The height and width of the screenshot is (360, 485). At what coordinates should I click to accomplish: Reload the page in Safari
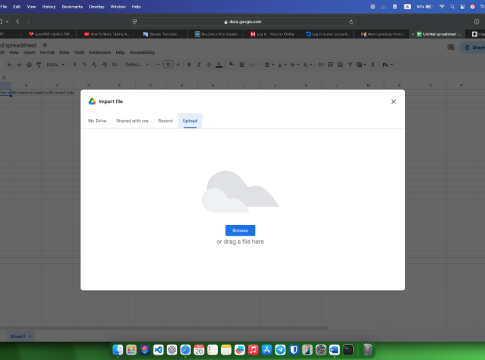pos(351,22)
